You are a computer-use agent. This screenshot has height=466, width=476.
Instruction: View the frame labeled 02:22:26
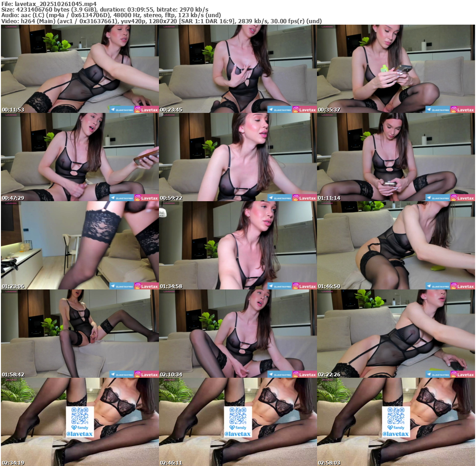[396, 334]
